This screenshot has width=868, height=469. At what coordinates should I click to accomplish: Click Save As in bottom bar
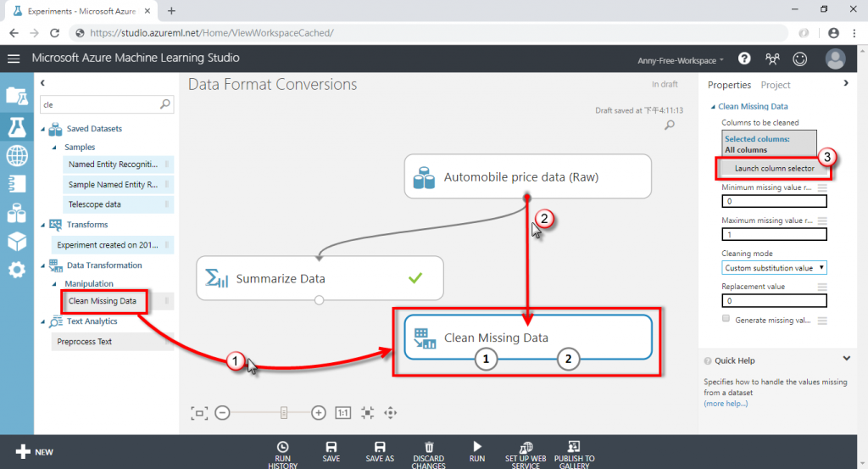[380, 452]
